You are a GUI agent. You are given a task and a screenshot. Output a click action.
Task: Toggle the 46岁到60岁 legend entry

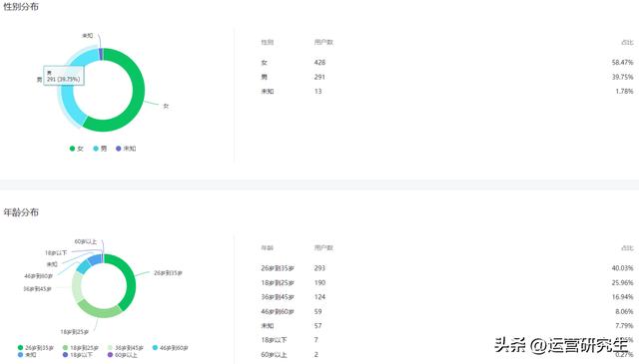(x=171, y=348)
